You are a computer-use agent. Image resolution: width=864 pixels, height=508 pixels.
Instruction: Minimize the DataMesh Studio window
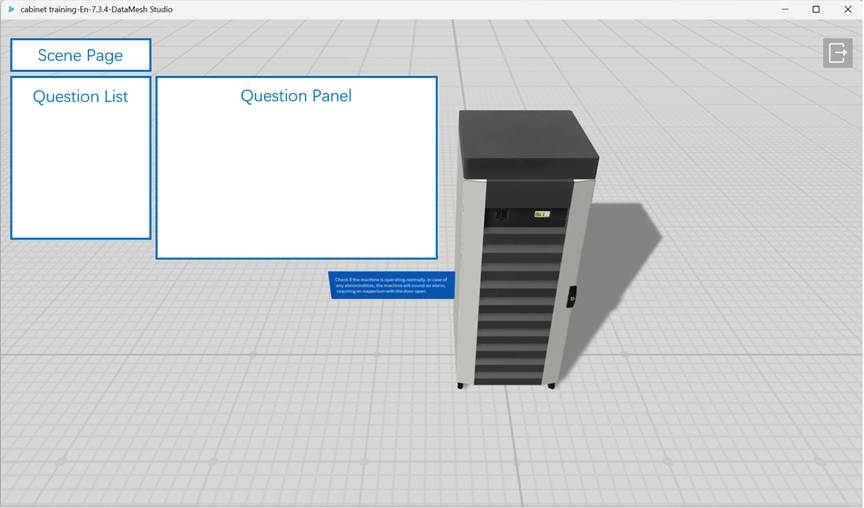[x=783, y=9]
